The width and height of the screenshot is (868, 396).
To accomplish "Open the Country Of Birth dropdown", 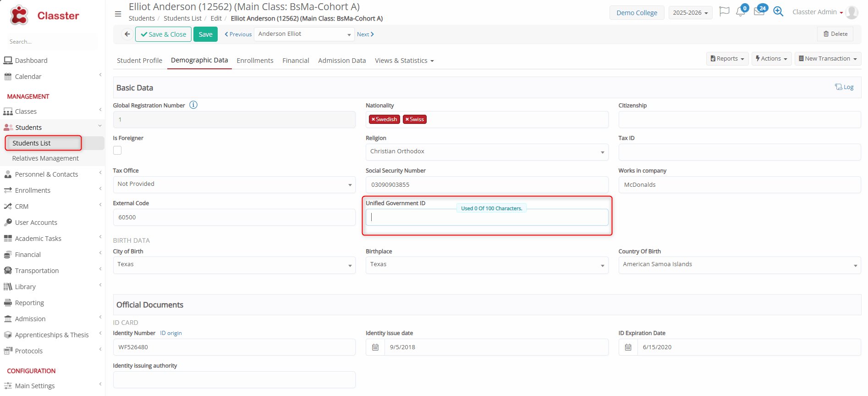I will [x=739, y=265].
